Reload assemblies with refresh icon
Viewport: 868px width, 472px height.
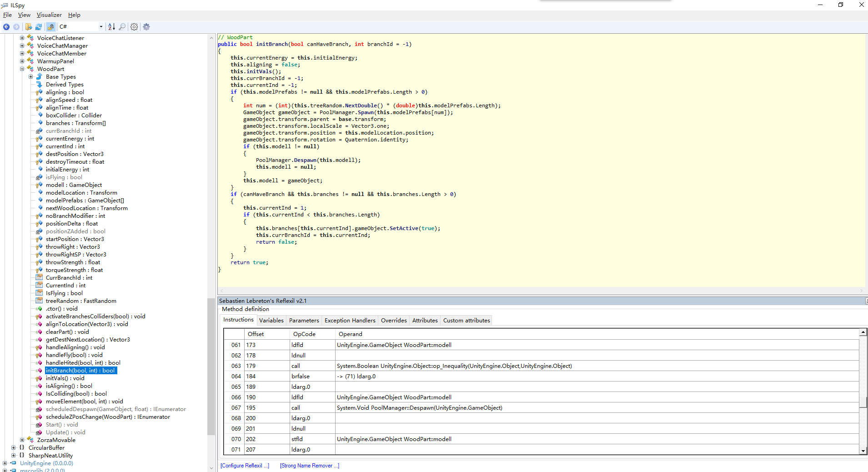tap(39, 27)
